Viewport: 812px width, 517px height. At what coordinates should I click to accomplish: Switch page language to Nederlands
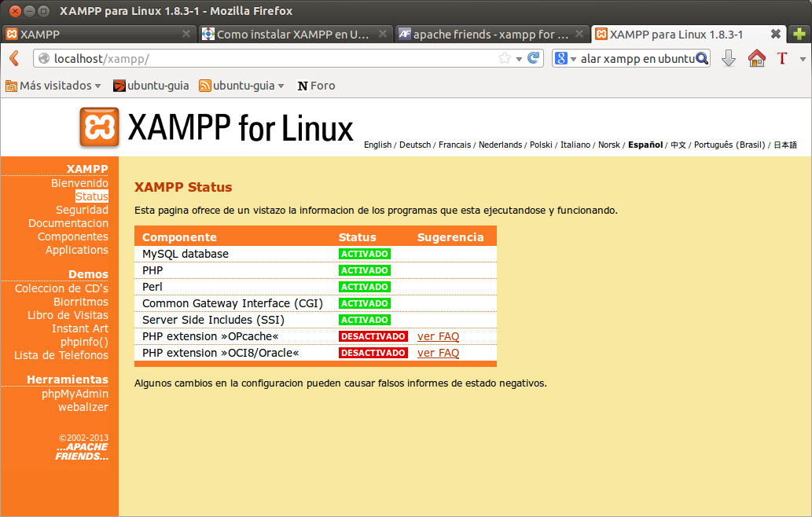tap(500, 145)
